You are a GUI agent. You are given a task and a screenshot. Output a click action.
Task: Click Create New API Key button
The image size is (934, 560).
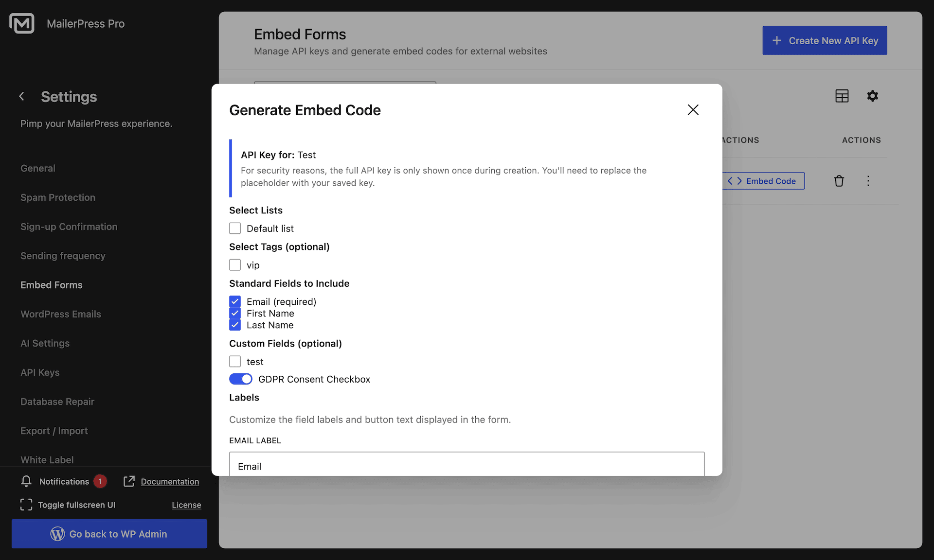click(x=825, y=40)
